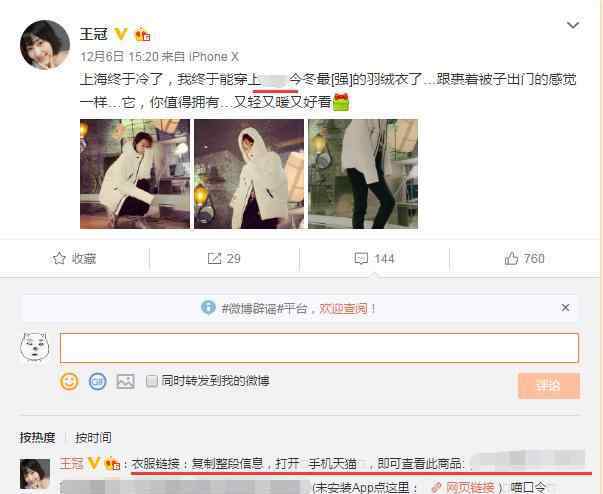The image size is (603, 494).
Task: Sort comments by 按时间
Action: click(93, 437)
